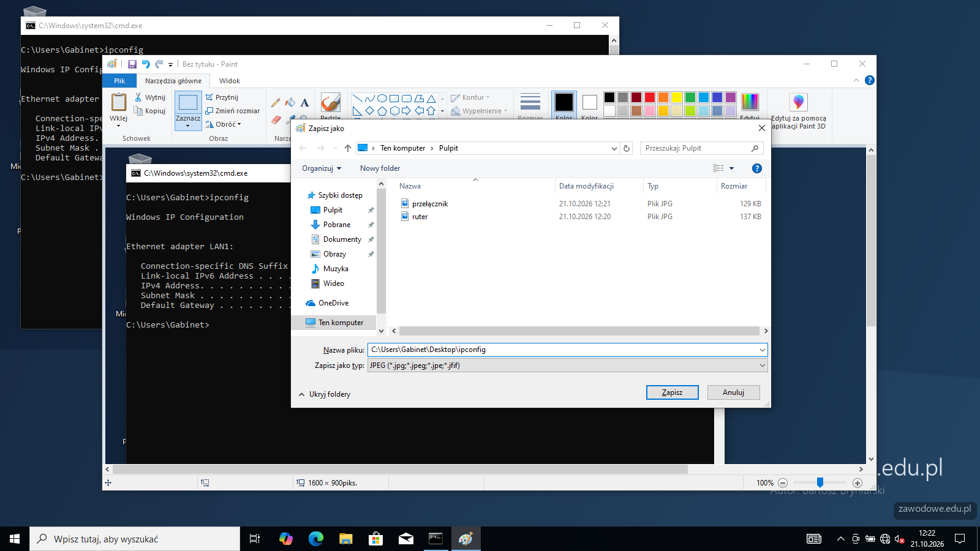980x551 pixels.
Task: Click the zoom slider thumb in Paint status bar
Action: [820, 482]
